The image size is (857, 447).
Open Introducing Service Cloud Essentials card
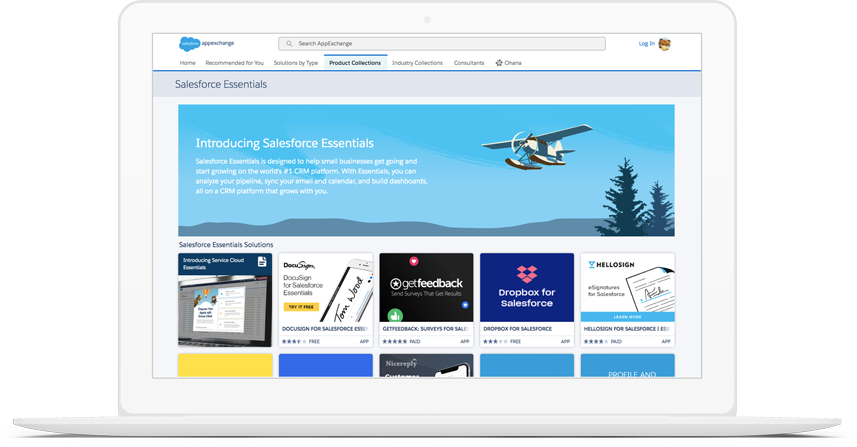[225, 299]
